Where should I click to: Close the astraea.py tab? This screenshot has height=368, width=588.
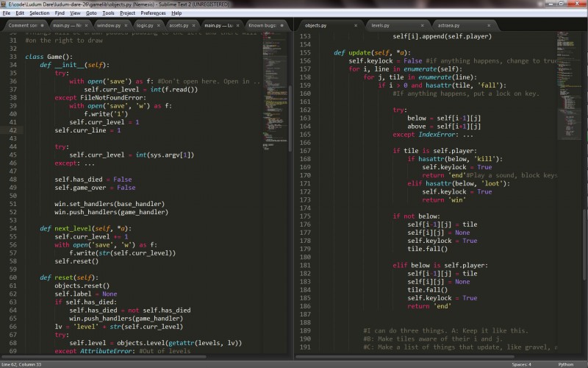pyautogui.click(x=489, y=26)
